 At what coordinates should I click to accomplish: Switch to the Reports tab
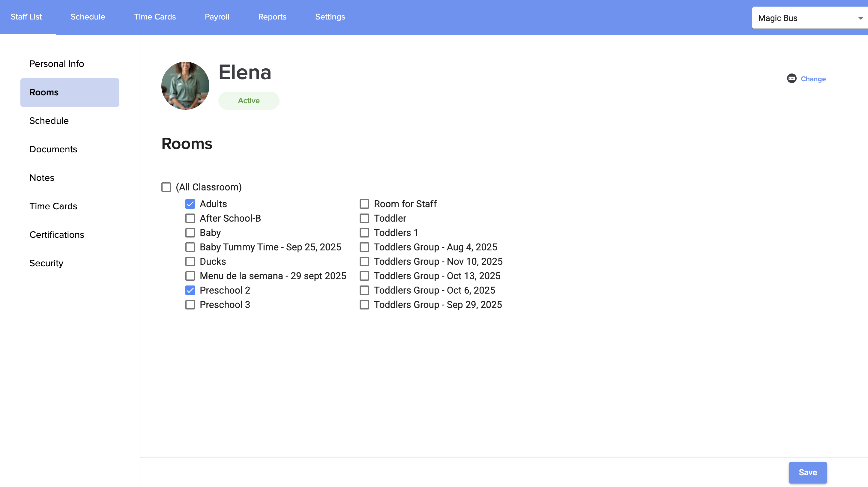pos(272,17)
